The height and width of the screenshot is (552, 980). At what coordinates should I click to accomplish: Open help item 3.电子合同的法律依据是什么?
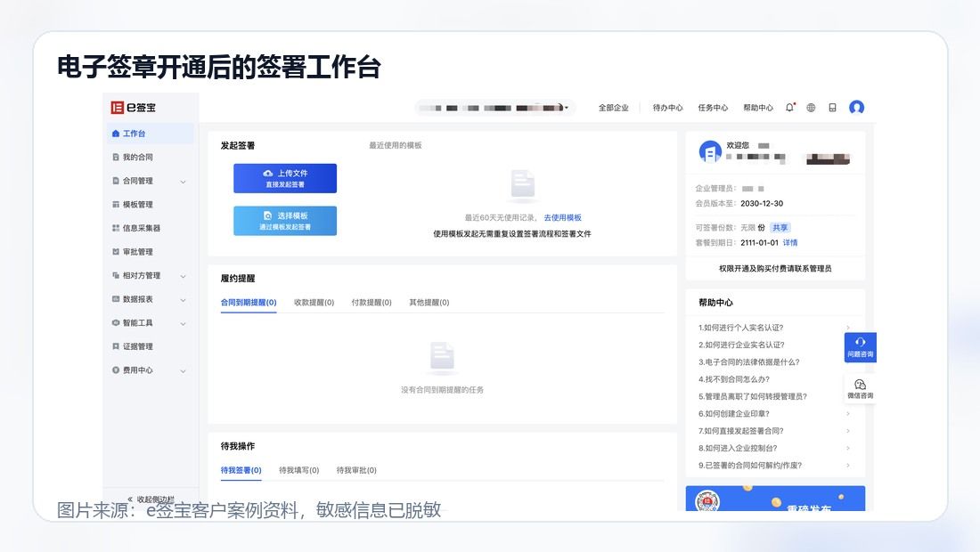click(748, 362)
